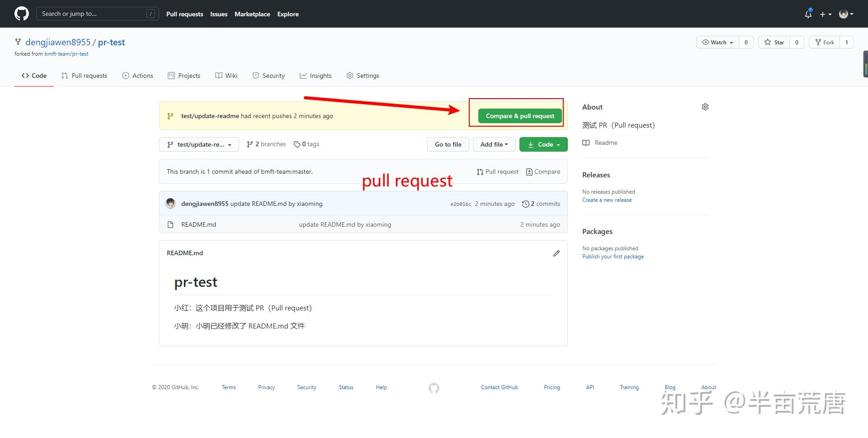The image size is (868, 438).
Task: Click the Readme book icon
Action: (x=586, y=143)
